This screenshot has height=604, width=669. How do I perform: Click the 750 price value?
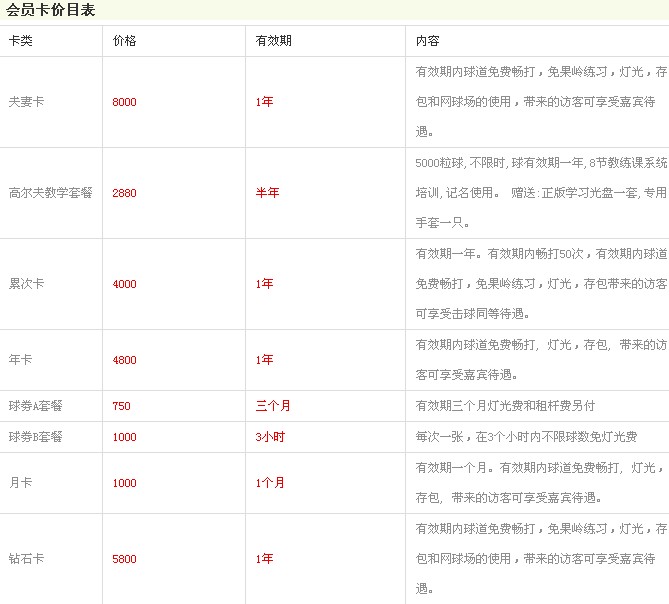pos(122,406)
